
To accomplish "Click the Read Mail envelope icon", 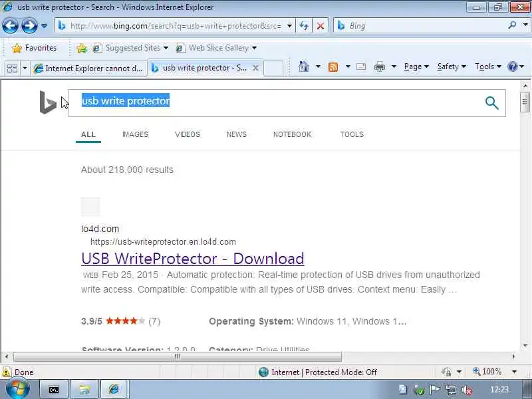I will point(361,66).
